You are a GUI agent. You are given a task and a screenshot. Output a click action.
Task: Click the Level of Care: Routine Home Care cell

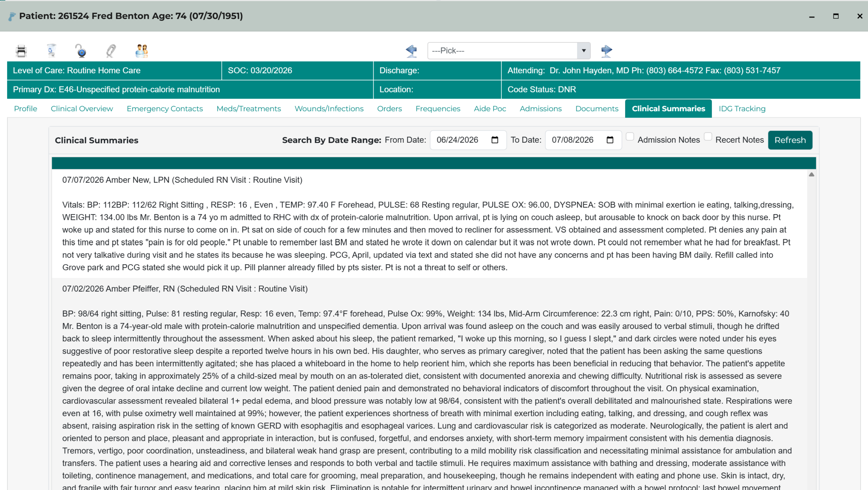[114, 70]
